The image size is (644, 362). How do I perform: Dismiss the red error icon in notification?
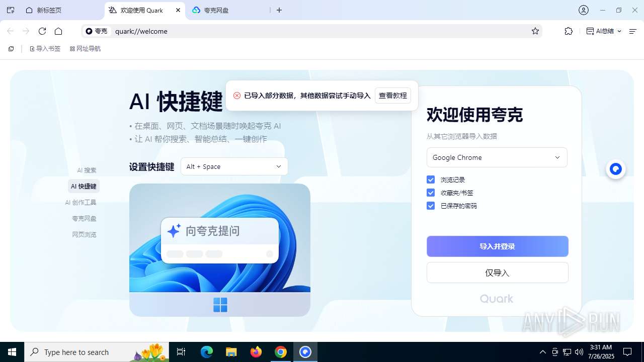pos(237,96)
